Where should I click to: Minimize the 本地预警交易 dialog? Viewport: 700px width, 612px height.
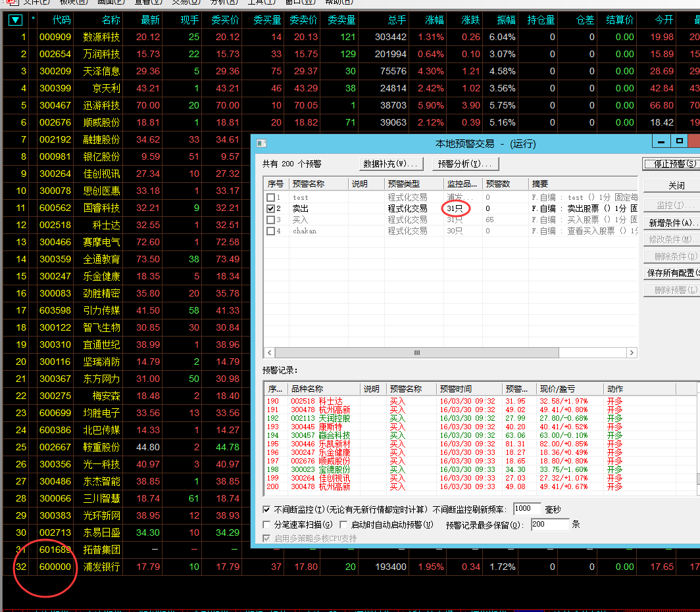point(661,141)
